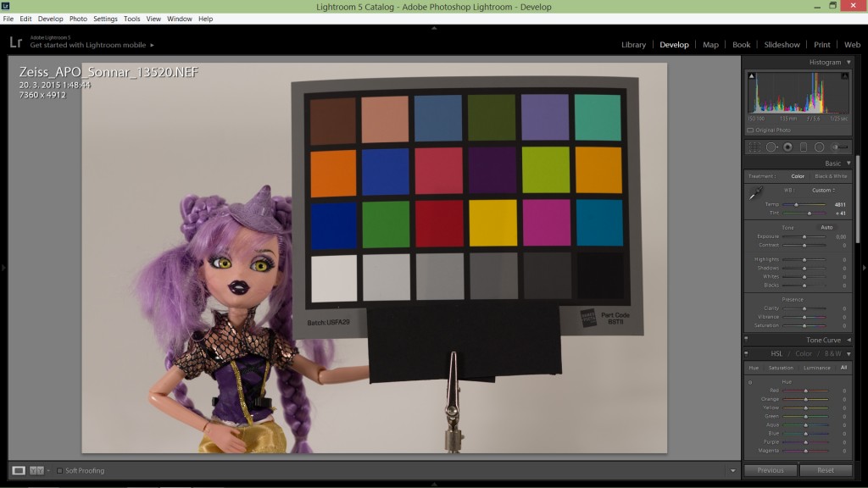Show All HSL sliders
The height and width of the screenshot is (488, 868).
click(843, 368)
